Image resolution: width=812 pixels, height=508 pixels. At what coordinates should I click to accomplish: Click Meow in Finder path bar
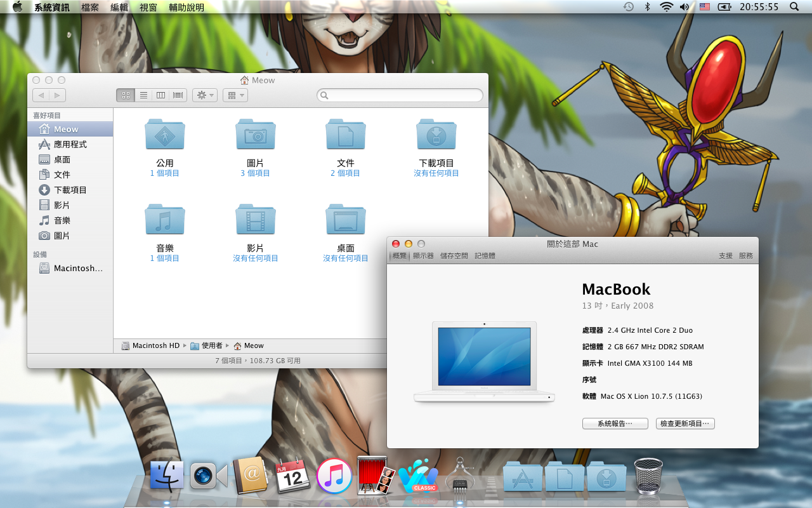[x=249, y=345]
